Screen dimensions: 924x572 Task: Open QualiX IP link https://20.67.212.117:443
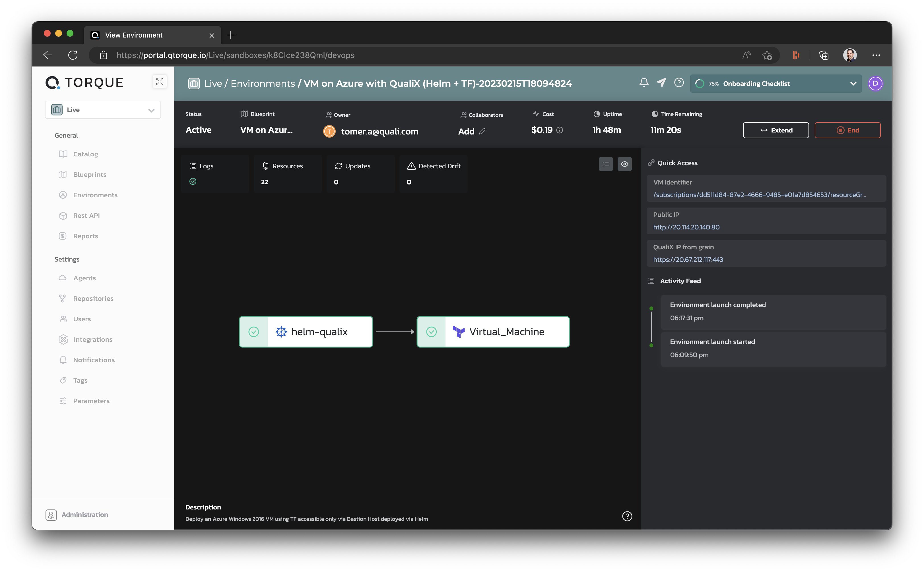[x=688, y=260]
